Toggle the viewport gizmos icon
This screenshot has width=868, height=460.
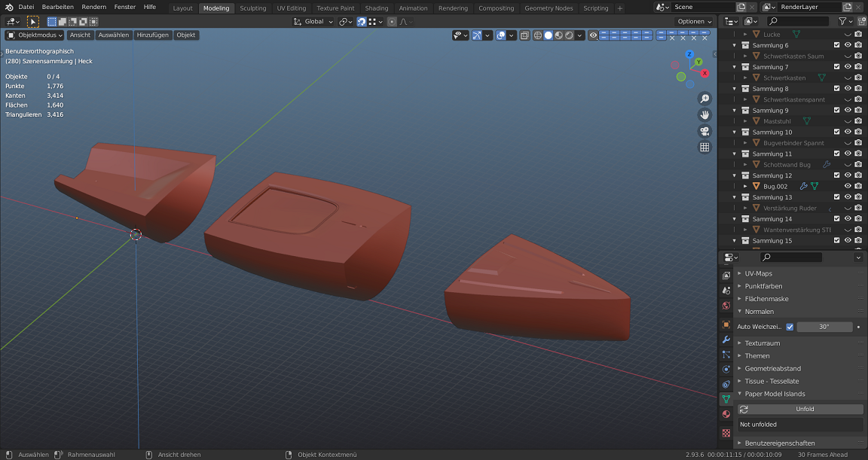click(x=477, y=35)
